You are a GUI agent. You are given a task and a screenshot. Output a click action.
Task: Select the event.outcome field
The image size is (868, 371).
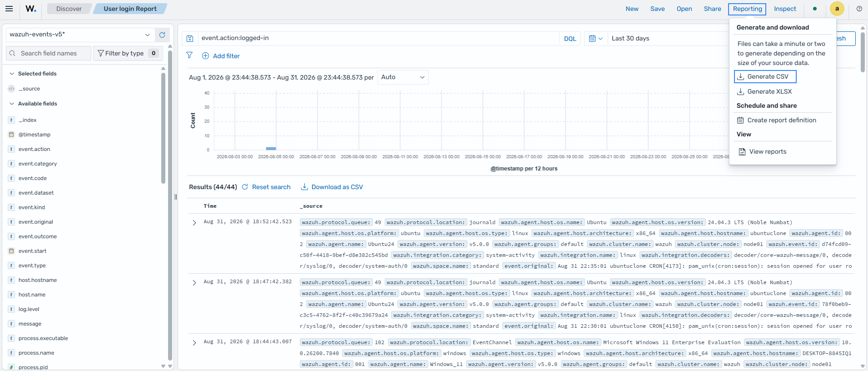[x=38, y=236]
